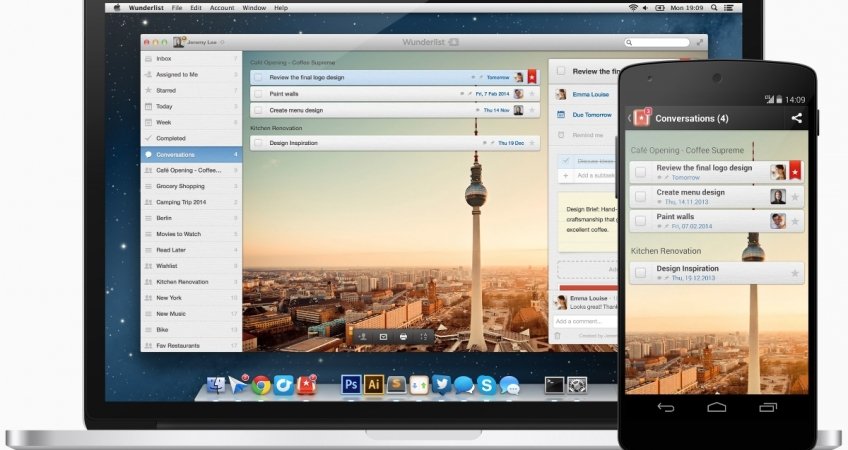Image resolution: width=848 pixels, height=450 pixels.
Task: Launch Photoshop from the dock
Action: coord(351,385)
